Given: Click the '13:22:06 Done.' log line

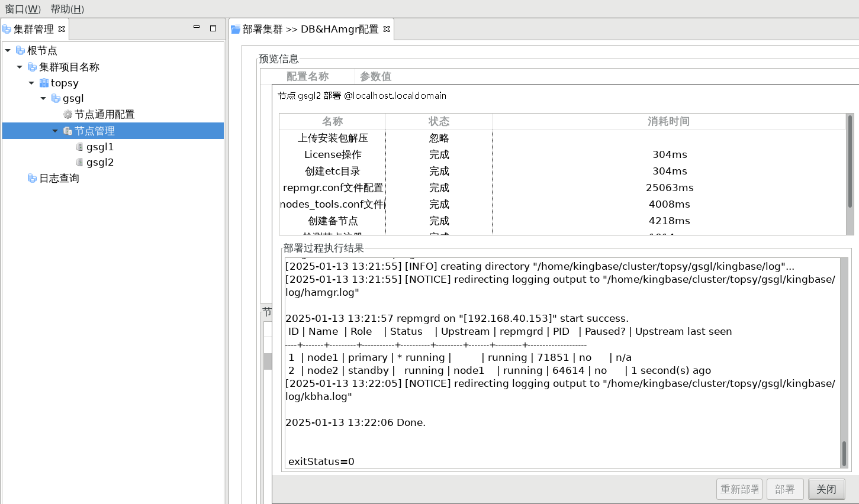Looking at the screenshot, I should (355, 422).
